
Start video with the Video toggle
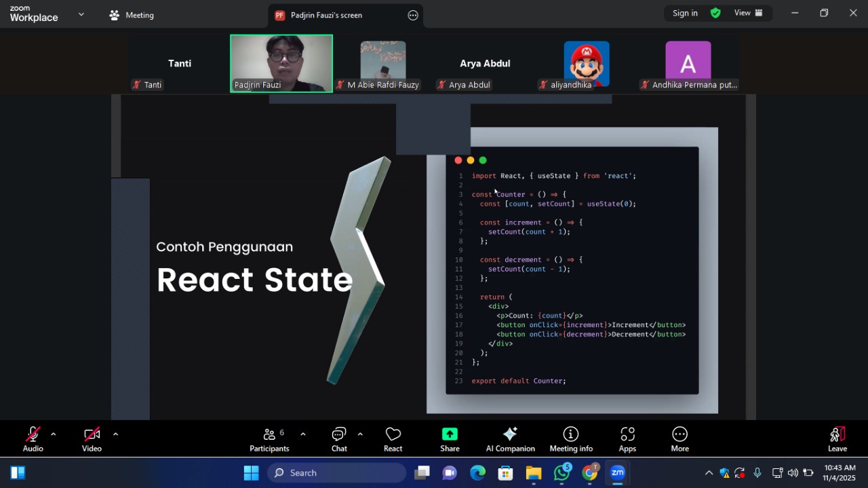(x=92, y=439)
